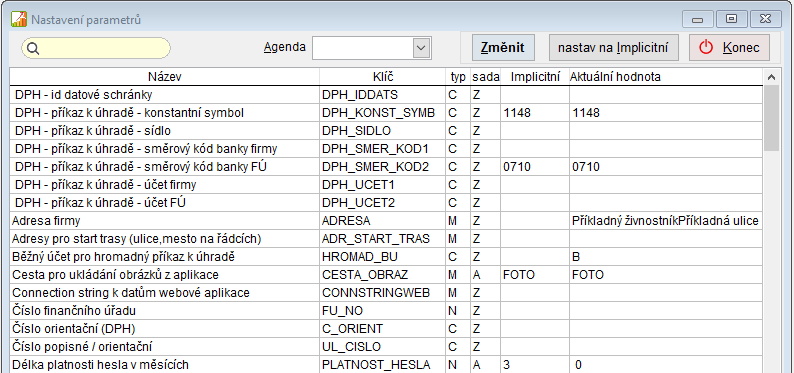
Task: Select the Adresa firmy row
Action: click(x=386, y=221)
